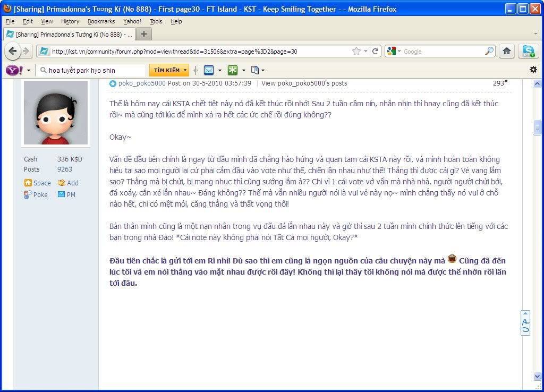Click the Yahoo toolbar bookmarks page icon

coord(255,70)
